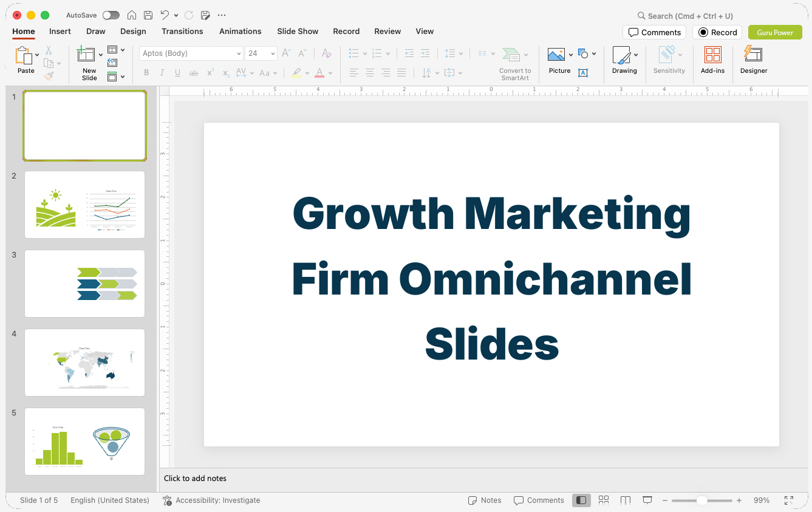The width and height of the screenshot is (812, 512).
Task: Apply the yellow text highlight color
Action: [296, 73]
